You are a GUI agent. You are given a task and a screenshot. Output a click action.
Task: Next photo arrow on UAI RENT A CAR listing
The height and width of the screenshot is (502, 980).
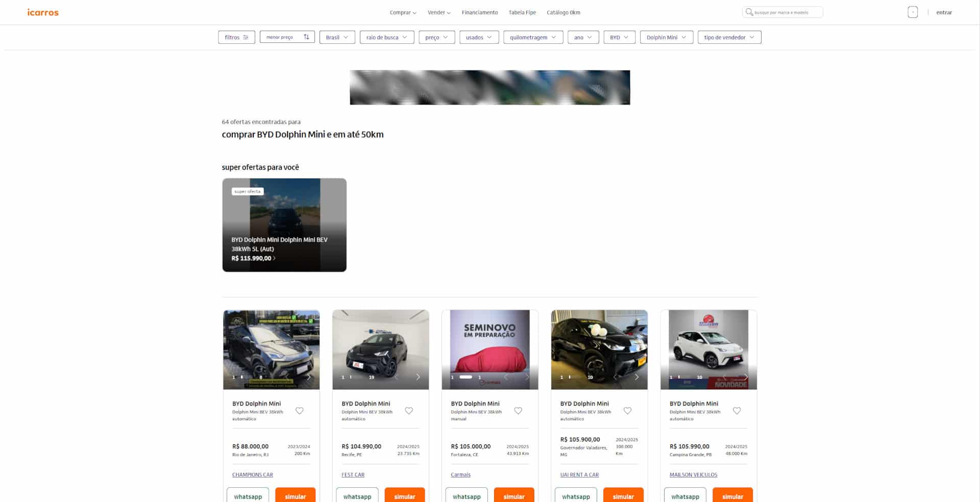click(x=636, y=377)
